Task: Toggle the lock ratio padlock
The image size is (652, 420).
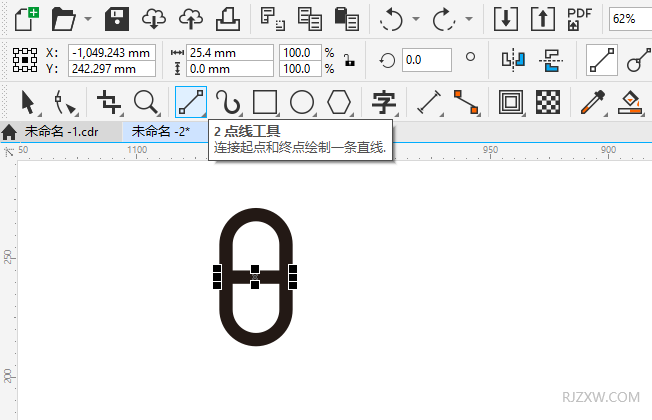Action: (x=350, y=61)
